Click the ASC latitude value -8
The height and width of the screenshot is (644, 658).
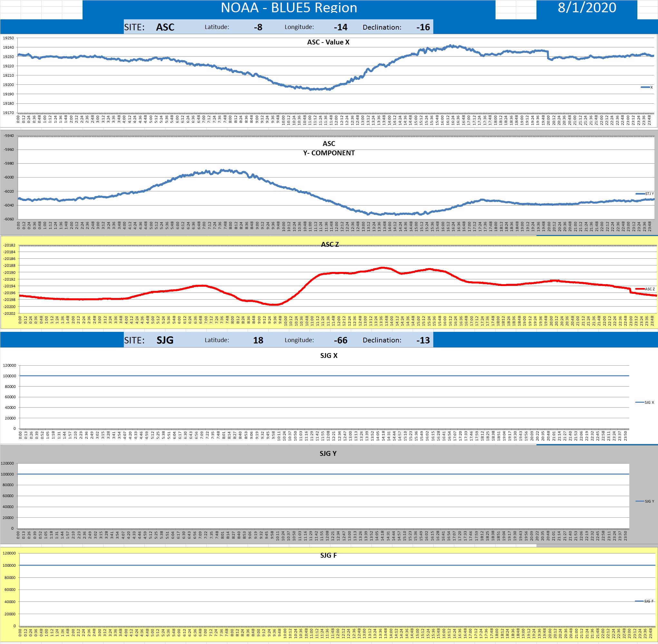258,27
